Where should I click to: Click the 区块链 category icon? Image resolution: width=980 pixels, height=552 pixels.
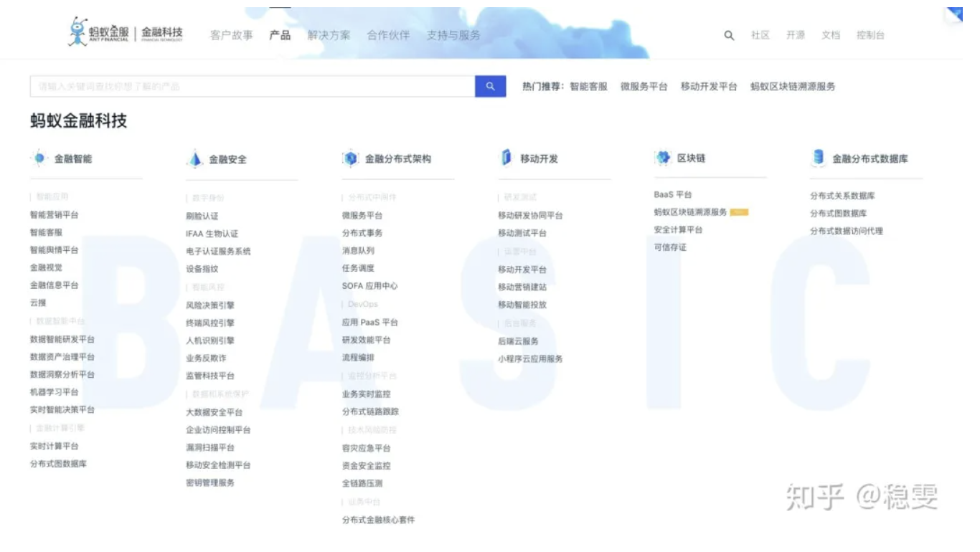point(662,158)
